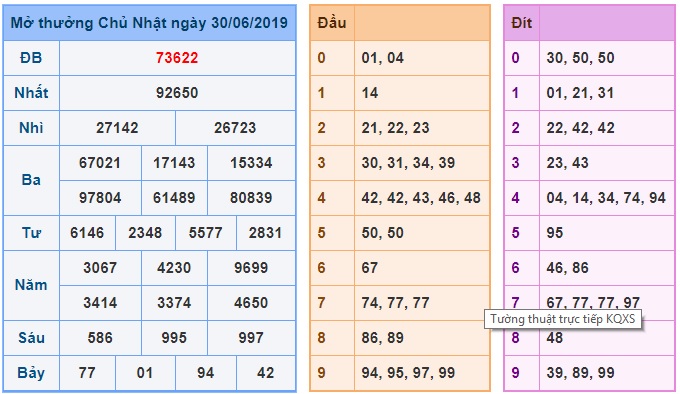
Task: Select the 'Bảy' prize label
Action: (x=31, y=373)
